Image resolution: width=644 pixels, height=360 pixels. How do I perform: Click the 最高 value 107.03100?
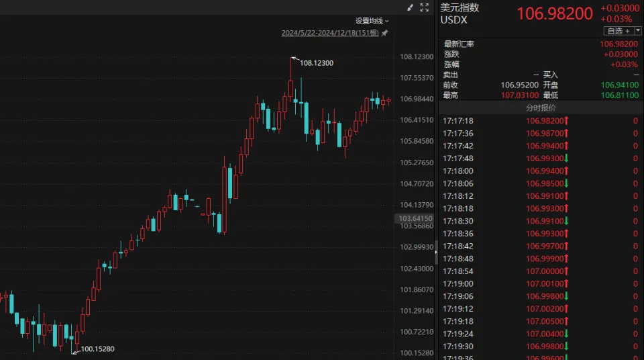pos(519,95)
